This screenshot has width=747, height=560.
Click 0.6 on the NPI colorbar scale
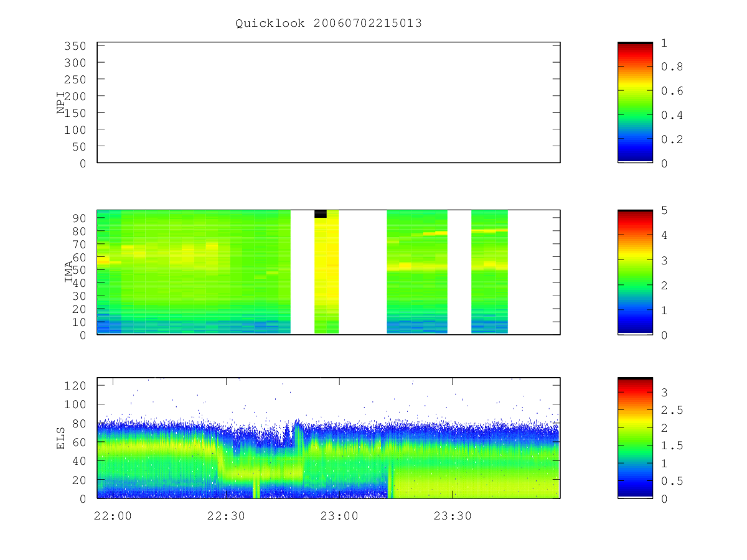671,91
